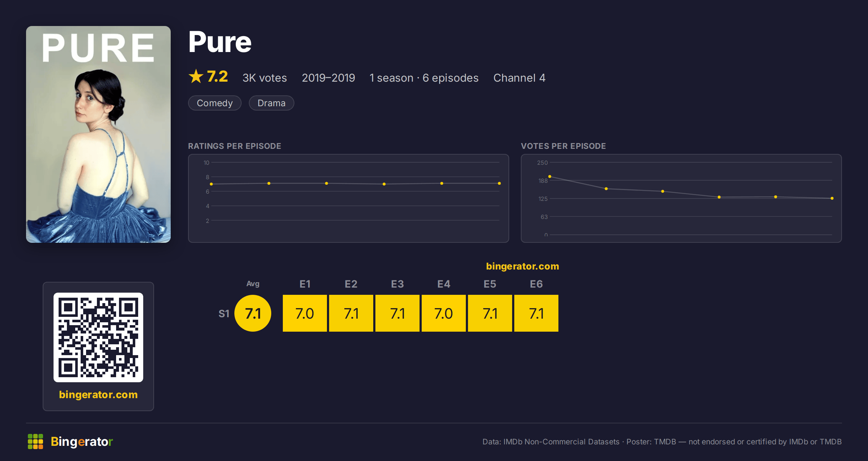Click the E2 rating tile 7.1
Image resolution: width=868 pixels, height=461 pixels.
click(351, 313)
